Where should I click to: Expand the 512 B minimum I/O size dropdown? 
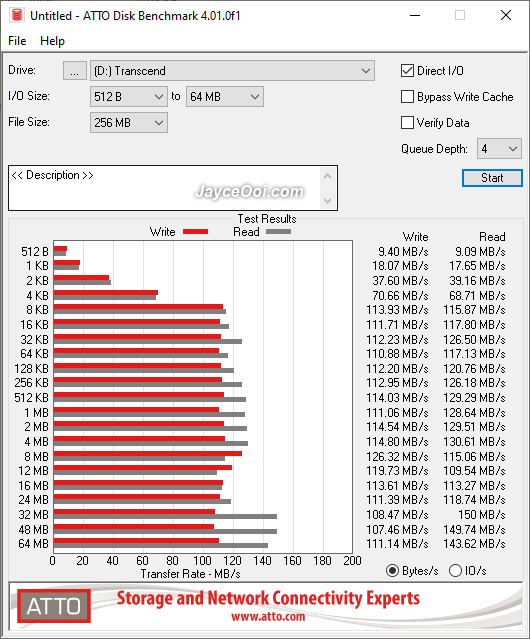(129, 97)
